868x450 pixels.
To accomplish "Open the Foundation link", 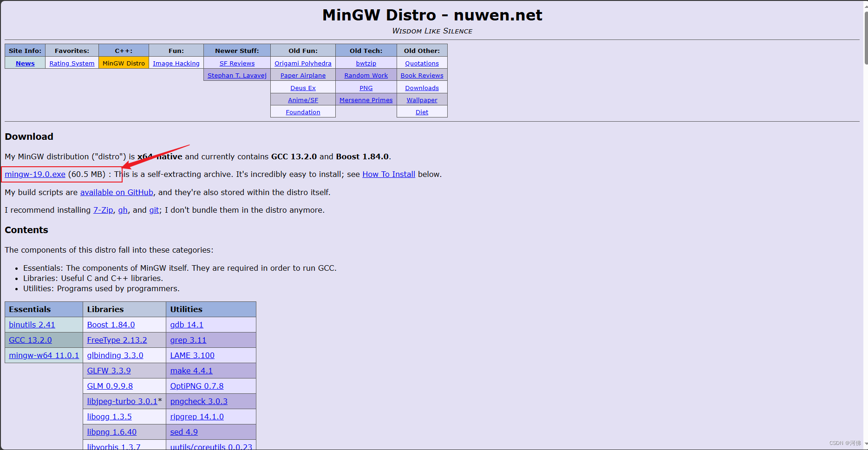I will [x=303, y=112].
